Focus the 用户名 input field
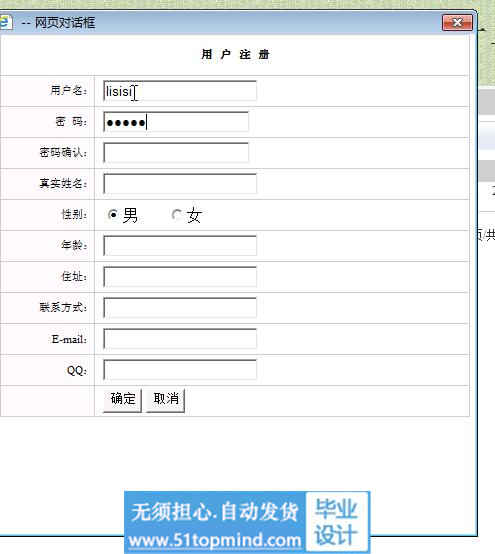Viewport: 495px width, 554px height. pos(180,91)
